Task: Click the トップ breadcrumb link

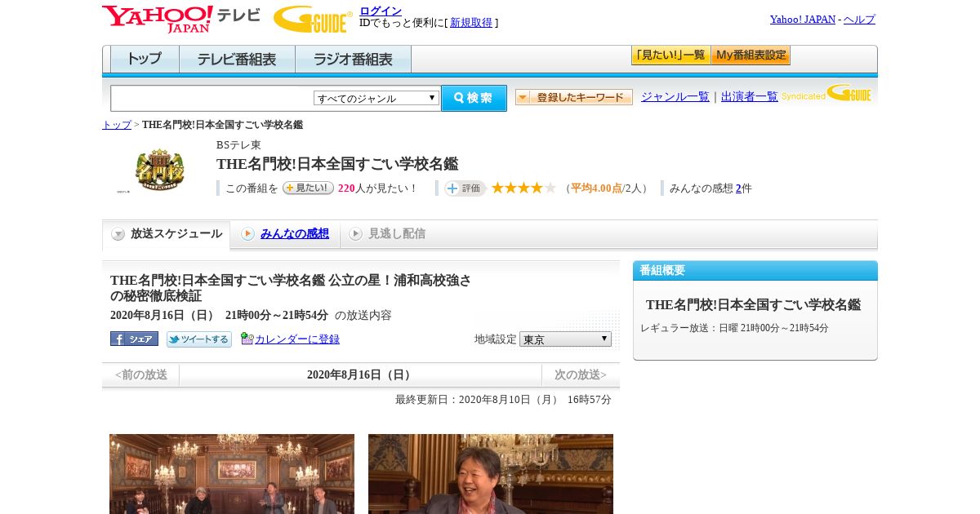Action: click(x=116, y=125)
